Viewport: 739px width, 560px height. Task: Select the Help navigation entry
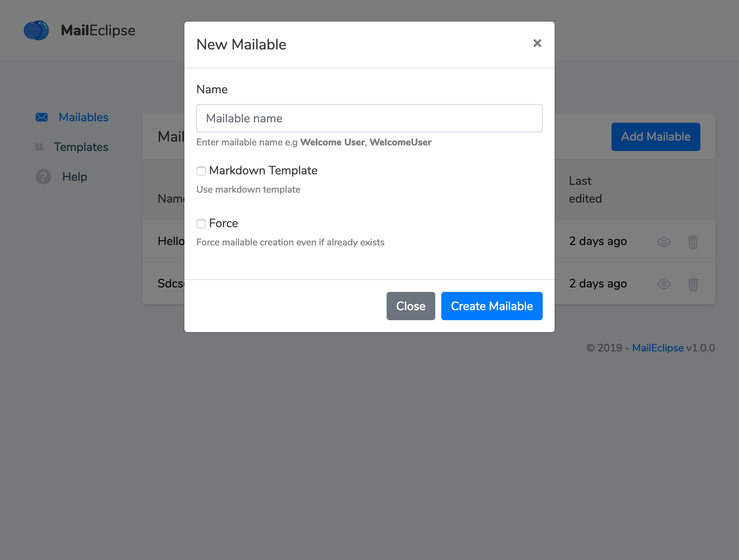coord(74,177)
